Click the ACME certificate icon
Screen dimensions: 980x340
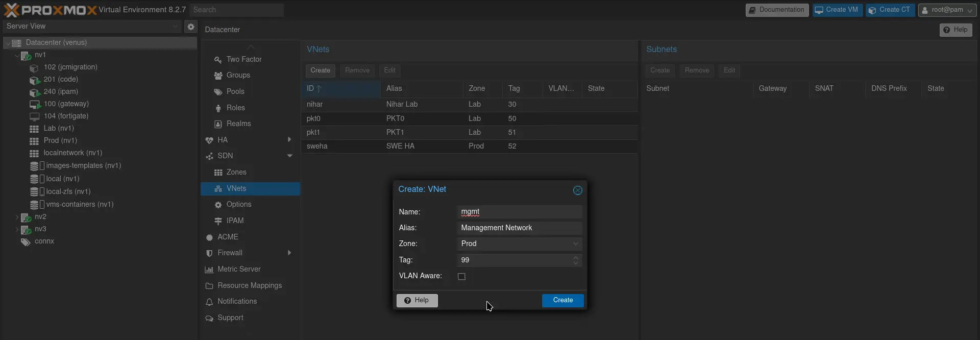pyautogui.click(x=209, y=237)
